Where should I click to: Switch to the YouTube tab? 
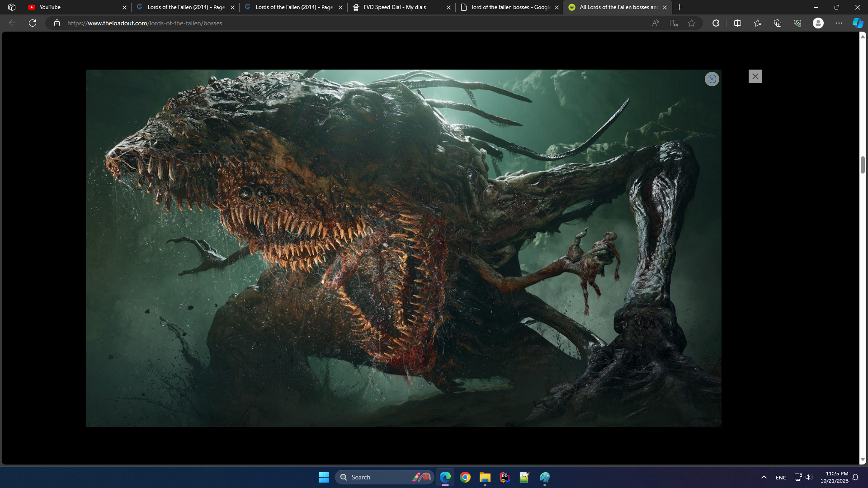click(75, 7)
